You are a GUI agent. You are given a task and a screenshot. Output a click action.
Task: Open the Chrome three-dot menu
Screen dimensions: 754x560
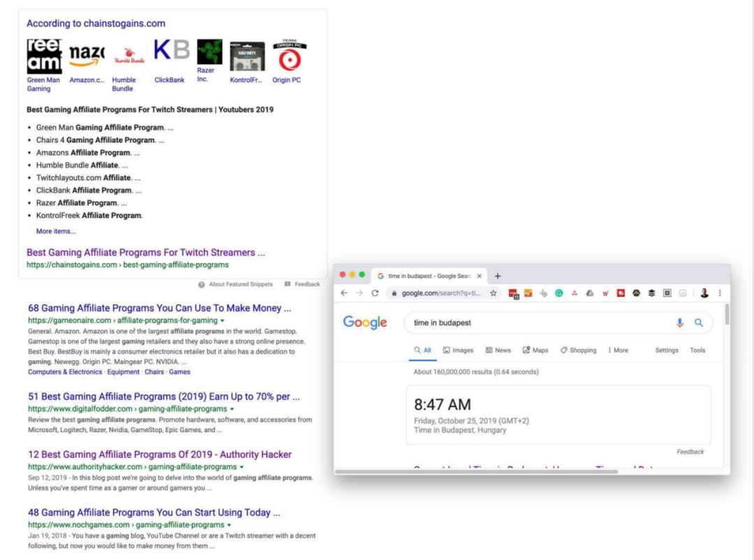click(720, 293)
